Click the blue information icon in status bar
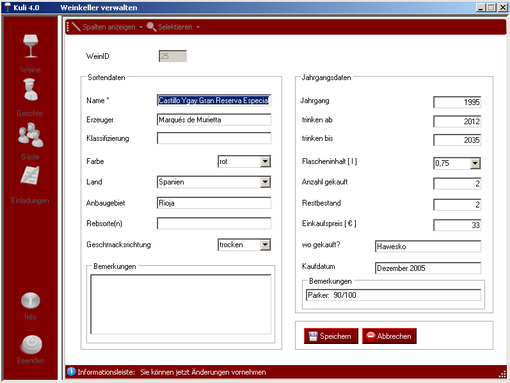Screen dimensions: 510x383 point(71,371)
